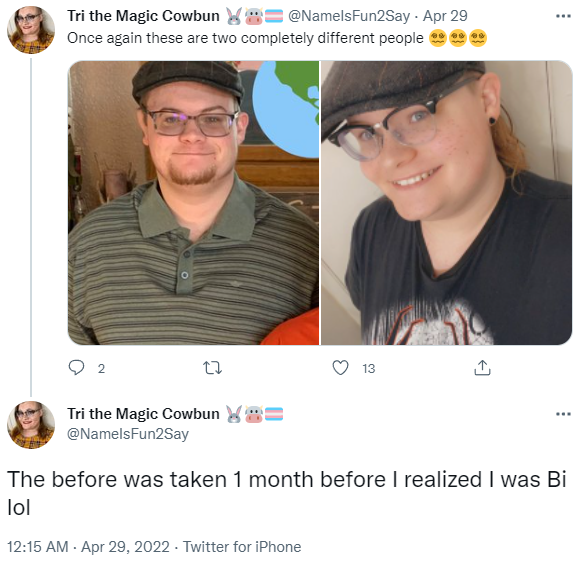View the 2 replies count
Screen dimensions: 581x572
(x=101, y=369)
